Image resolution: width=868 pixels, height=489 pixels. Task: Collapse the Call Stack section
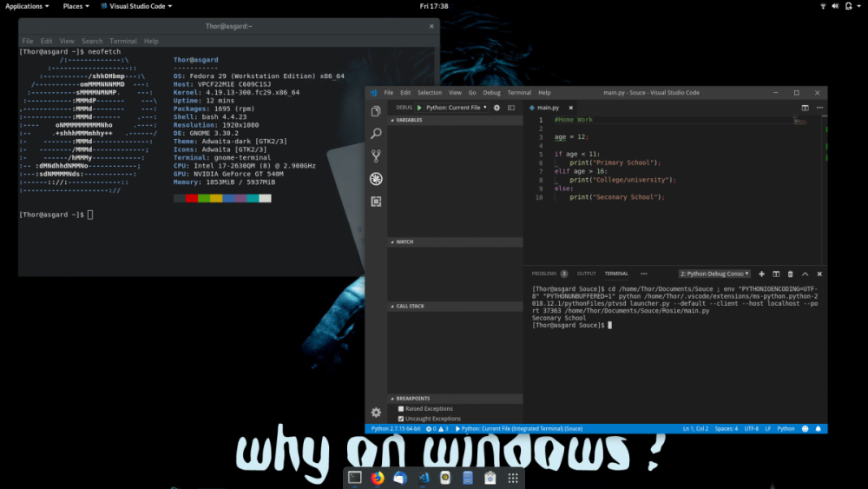pos(410,306)
